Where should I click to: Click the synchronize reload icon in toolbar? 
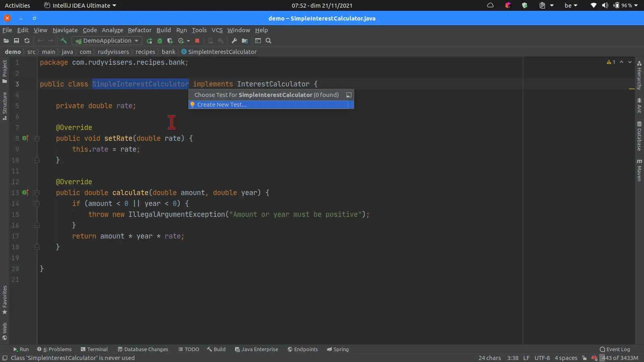click(x=27, y=41)
